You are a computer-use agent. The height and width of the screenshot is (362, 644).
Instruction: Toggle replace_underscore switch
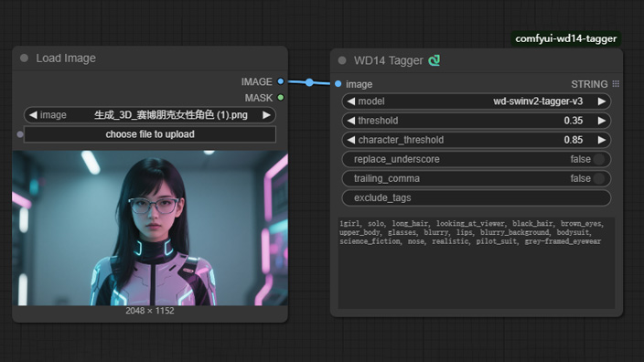pos(599,159)
